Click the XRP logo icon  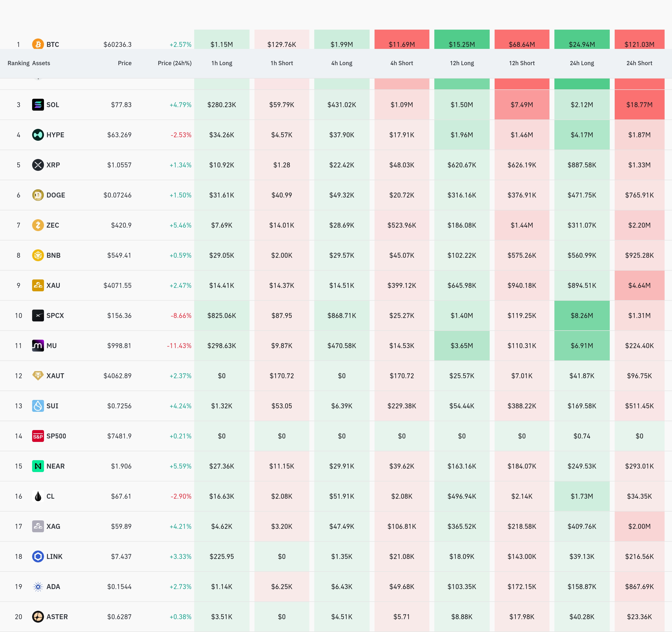point(38,165)
